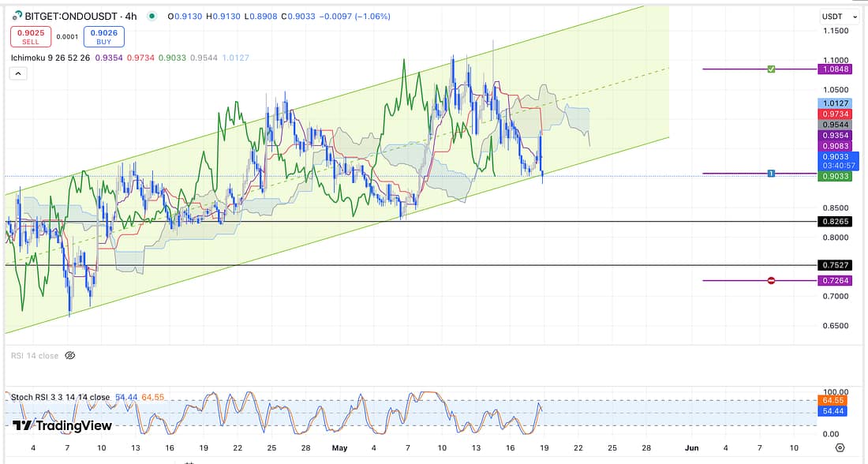Collapse the indicator legend with chevron
The width and height of the screenshot is (868, 464).
coord(18,73)
